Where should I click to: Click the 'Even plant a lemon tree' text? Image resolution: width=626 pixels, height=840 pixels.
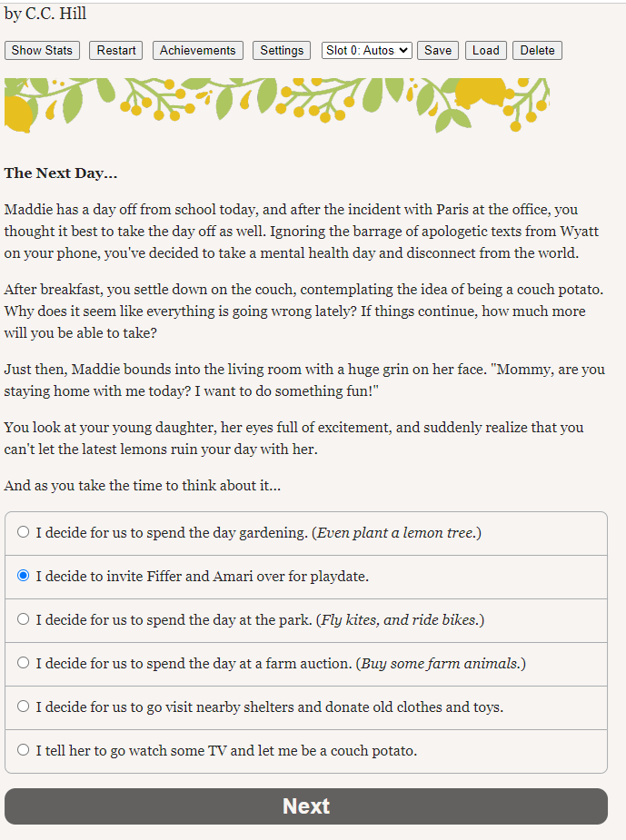[396, 532]
